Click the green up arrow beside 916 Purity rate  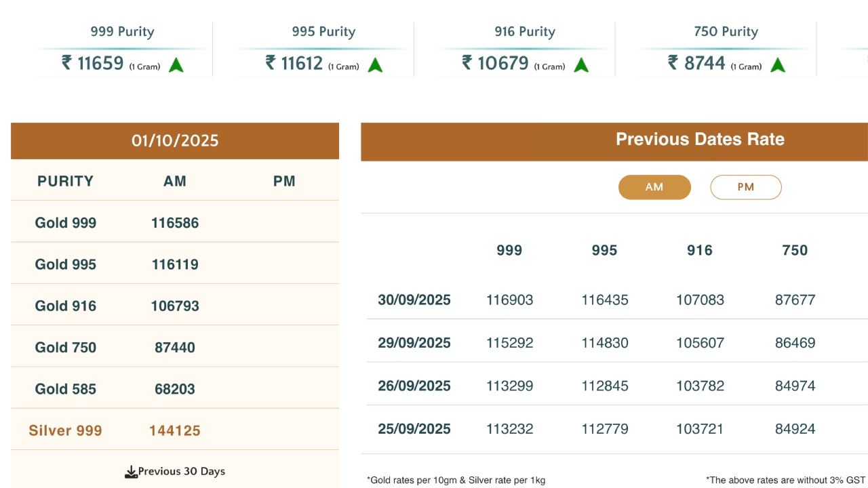point(580,65)
